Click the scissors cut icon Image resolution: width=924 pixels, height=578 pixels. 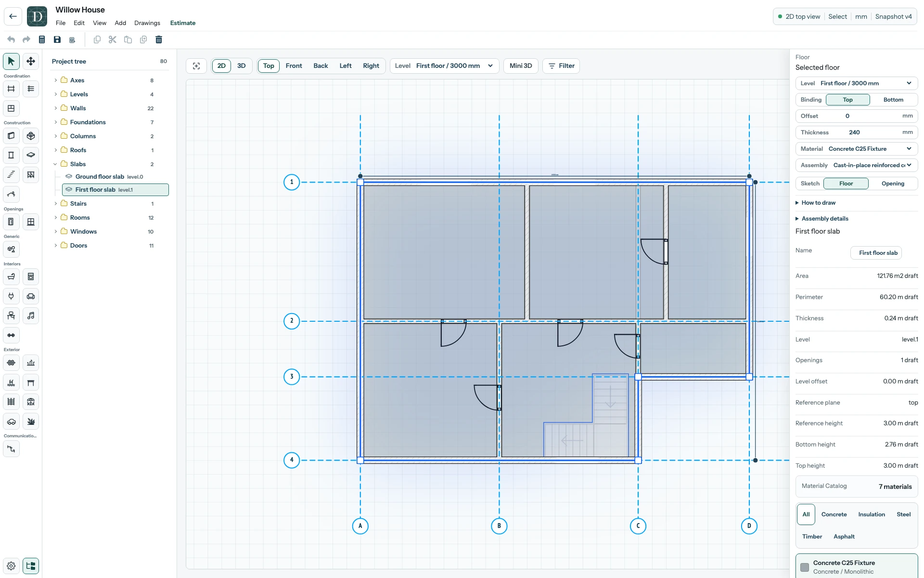point(113,39)
